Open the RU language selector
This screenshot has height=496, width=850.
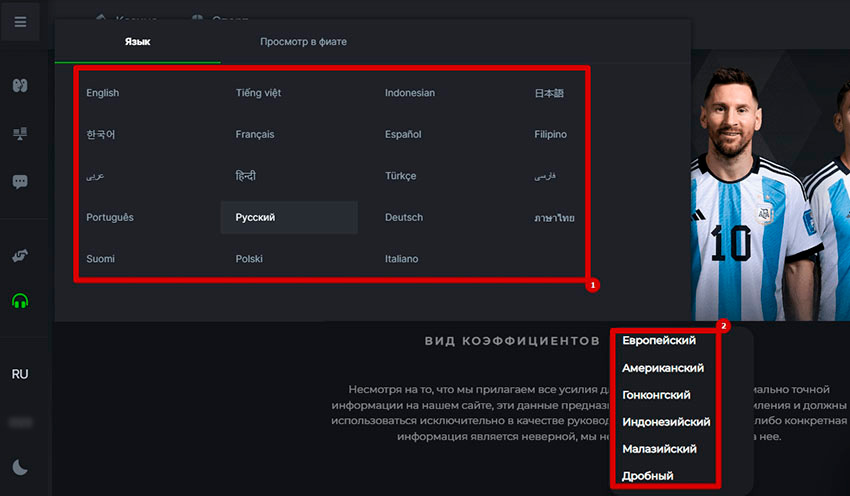click(20, 374)
